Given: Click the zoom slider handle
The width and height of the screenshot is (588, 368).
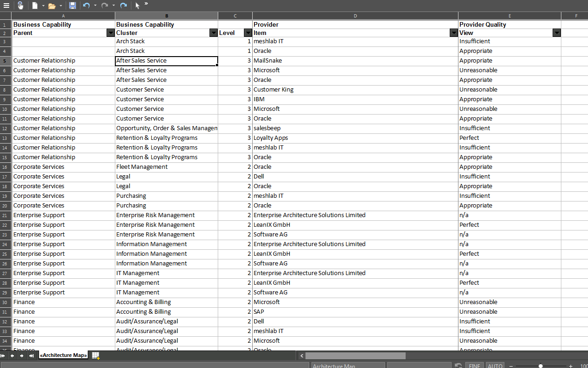Looking at the screenshot, I should tap(541, 366).
